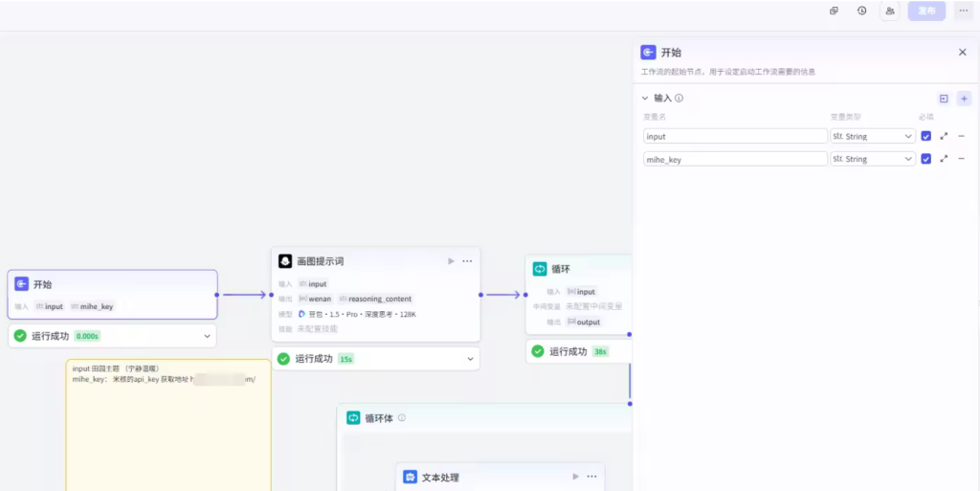This screenshot has height=491, width=980.
Task: Click the duplicate workflow icon in top bar
Action: coord(834,11)
